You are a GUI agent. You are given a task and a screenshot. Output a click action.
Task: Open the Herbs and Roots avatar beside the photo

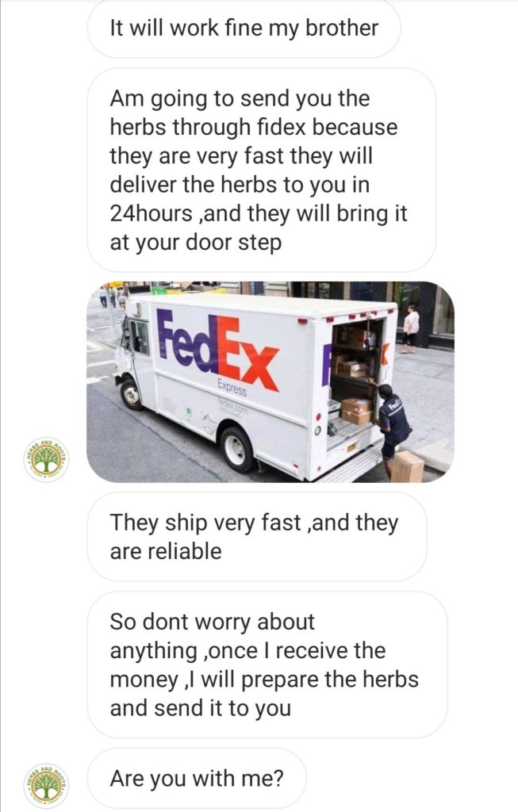tap(47, 459)
